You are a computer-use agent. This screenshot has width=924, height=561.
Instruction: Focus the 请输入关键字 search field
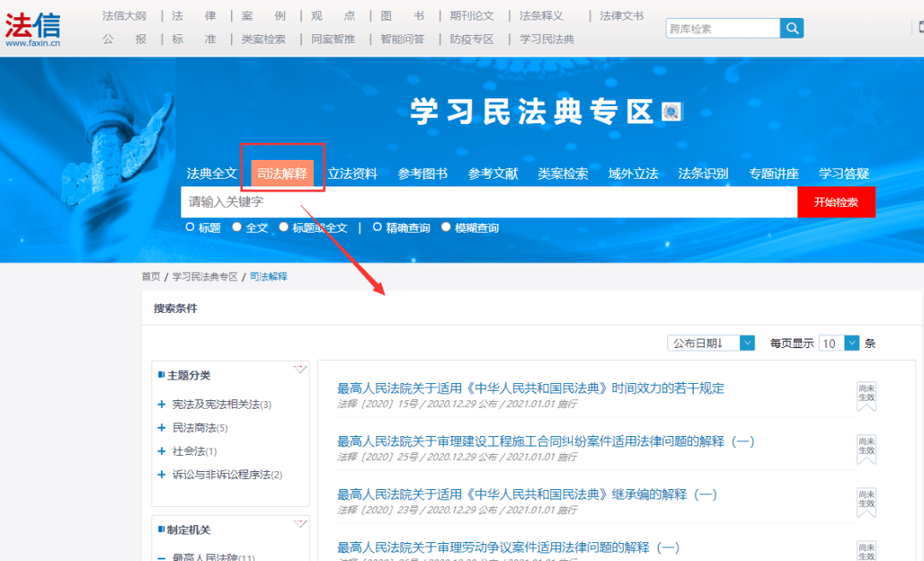(489, 202)
